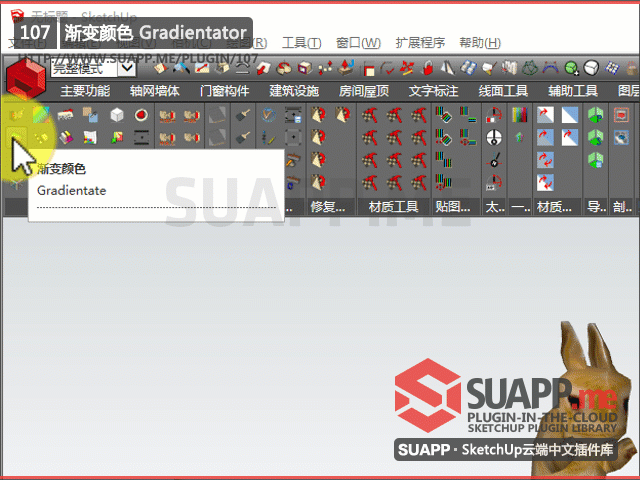640x480 pixels.
Task: Click the compass north needle icon
Action: click(x=494, y=160)
